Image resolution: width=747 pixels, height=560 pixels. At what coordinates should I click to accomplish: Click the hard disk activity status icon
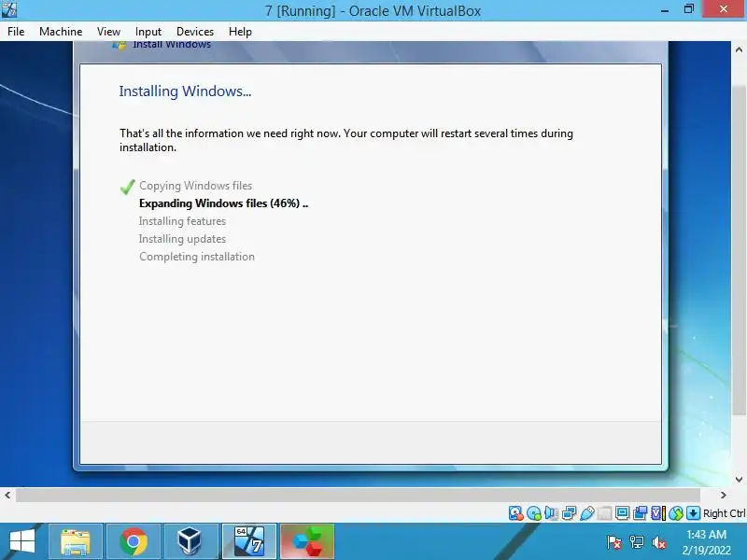point(516,512)
